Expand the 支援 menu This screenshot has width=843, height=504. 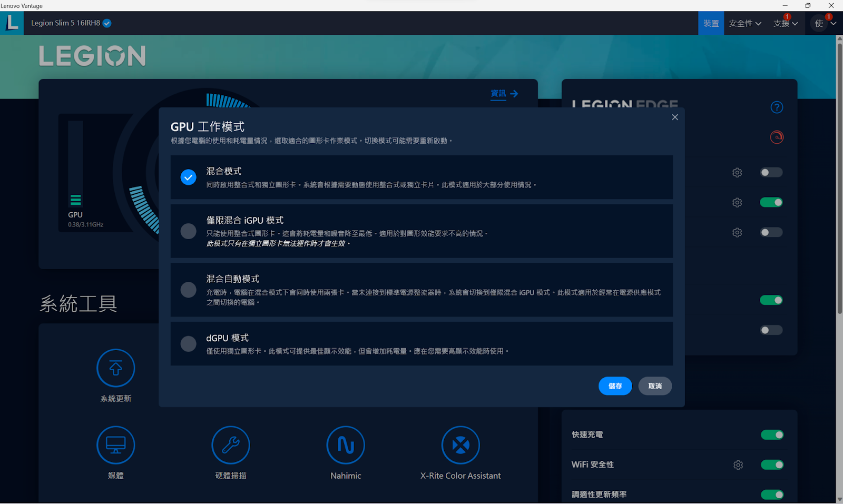pos(786,23)
